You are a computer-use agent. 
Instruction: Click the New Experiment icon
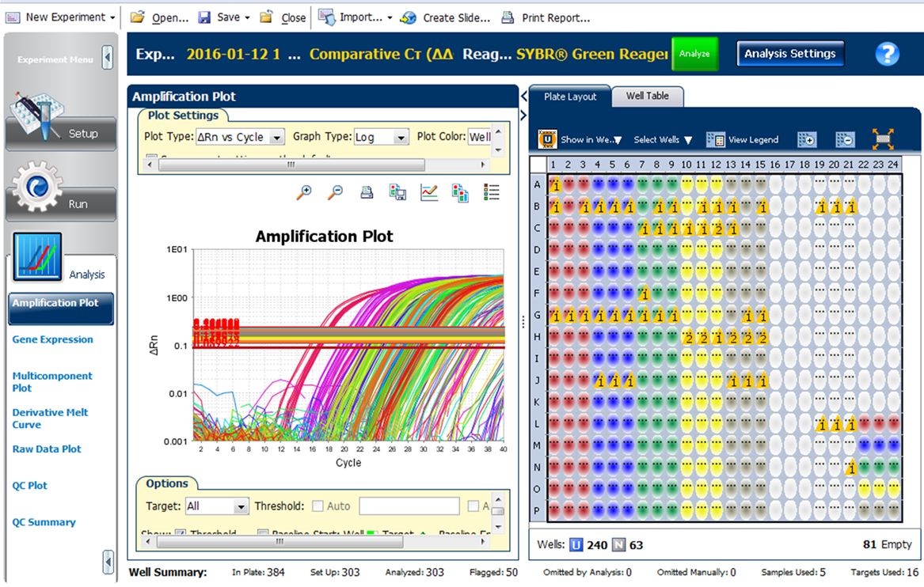tap(13, 17)
